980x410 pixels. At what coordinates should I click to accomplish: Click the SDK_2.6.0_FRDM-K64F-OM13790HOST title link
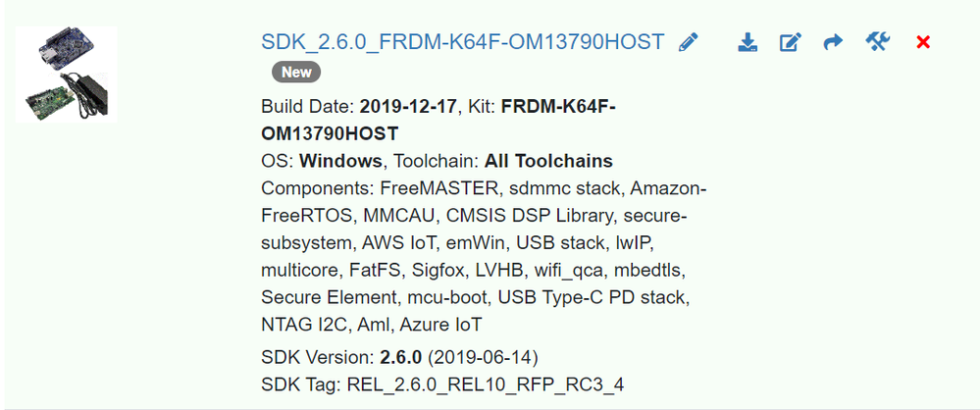pos(462,42)
